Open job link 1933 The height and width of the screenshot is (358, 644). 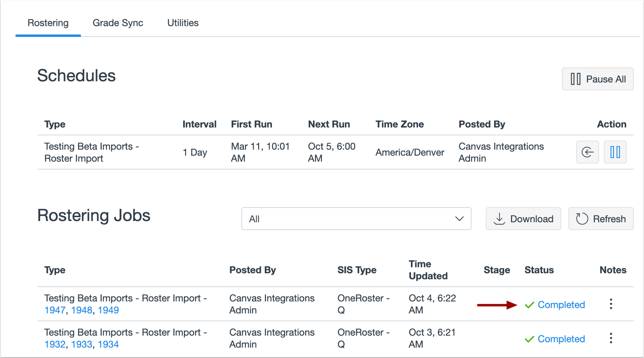(x=82, y=344)
